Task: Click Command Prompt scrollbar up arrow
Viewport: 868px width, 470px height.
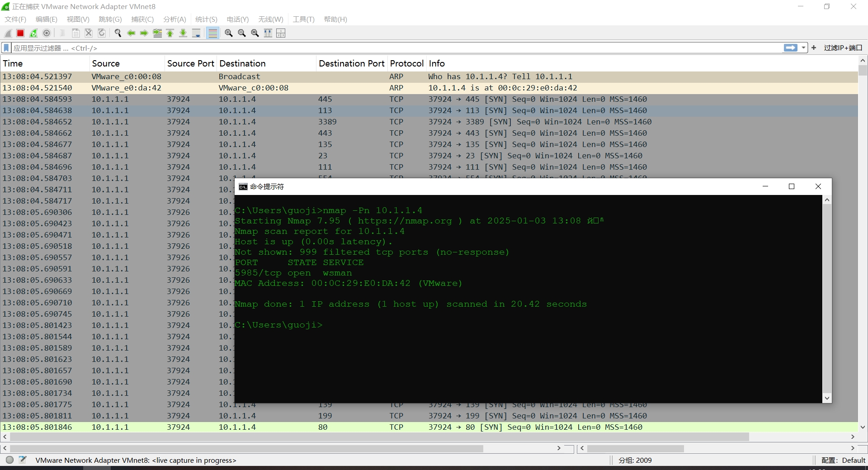Action: click(x=827, y=200)
